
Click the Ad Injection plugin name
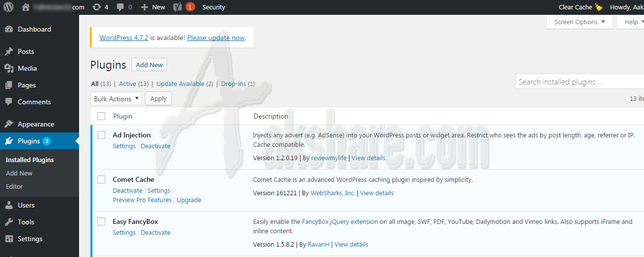coord(131,135)
